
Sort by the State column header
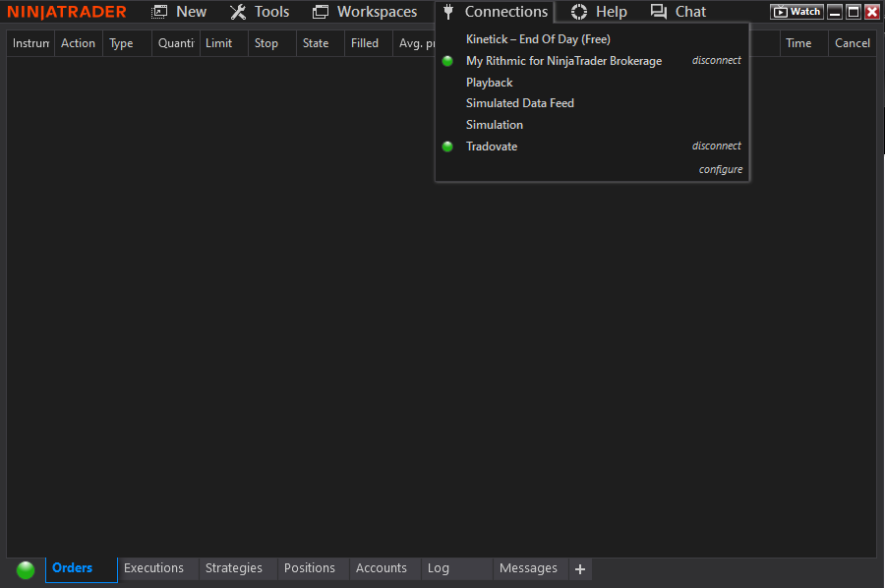pos(321,43)
